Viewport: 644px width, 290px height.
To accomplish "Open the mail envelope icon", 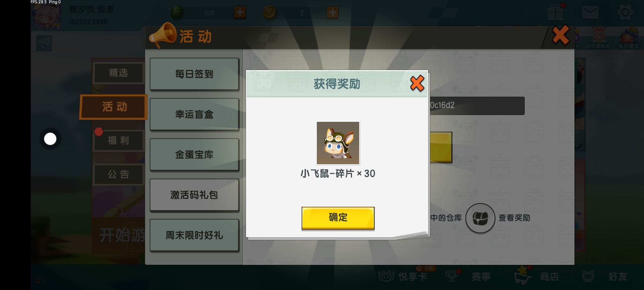I will pos(590,12).
